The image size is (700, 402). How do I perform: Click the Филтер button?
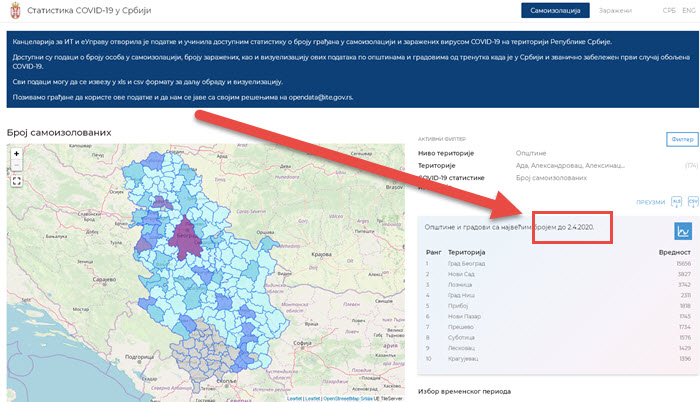681,140
